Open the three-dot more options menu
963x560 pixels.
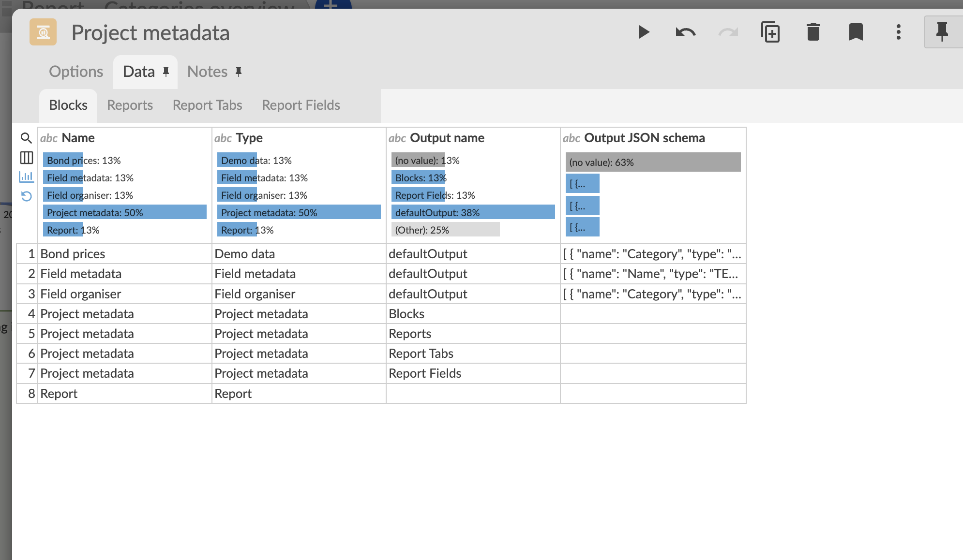click(x=898, y=32)
